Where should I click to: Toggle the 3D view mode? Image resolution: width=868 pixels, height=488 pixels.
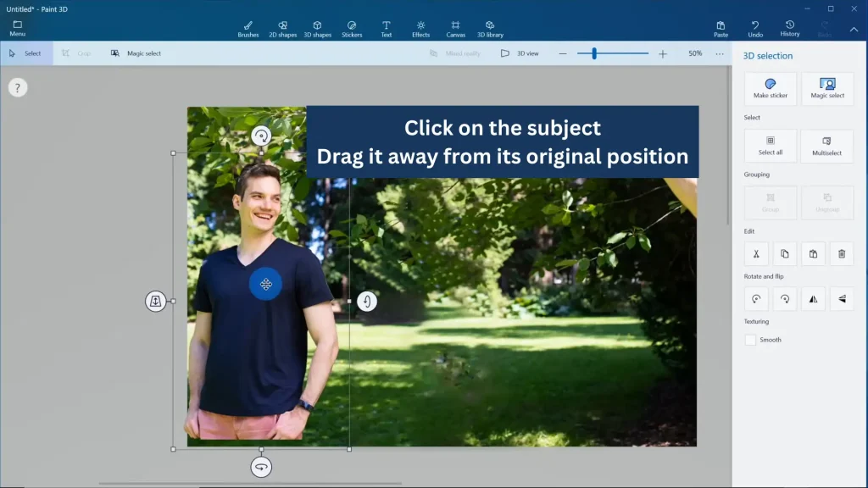[519, 53]
